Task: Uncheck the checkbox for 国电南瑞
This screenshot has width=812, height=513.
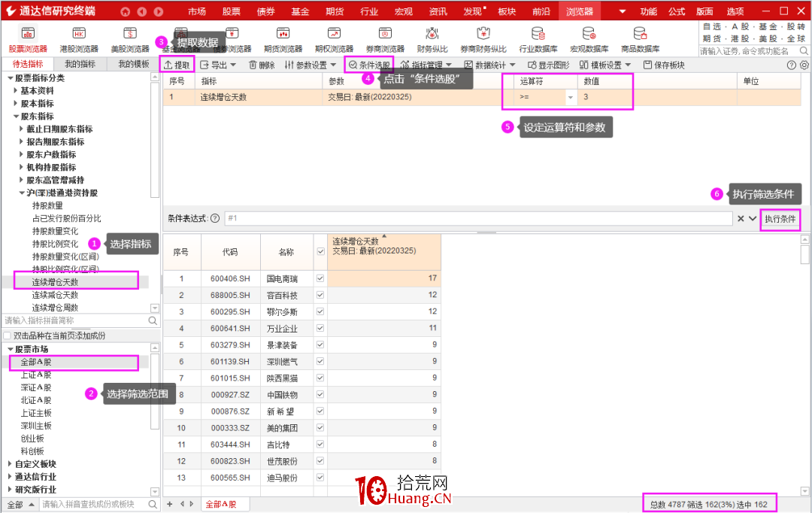Action: [320, 278]
